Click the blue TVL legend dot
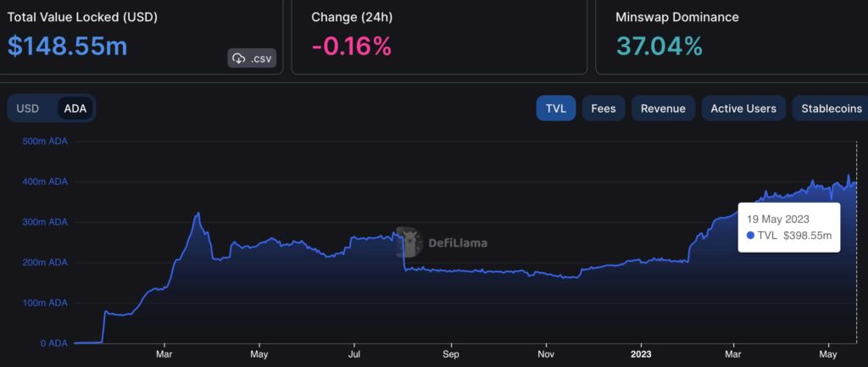The width and height of the screenshot is (868, 367). (751, 236)
